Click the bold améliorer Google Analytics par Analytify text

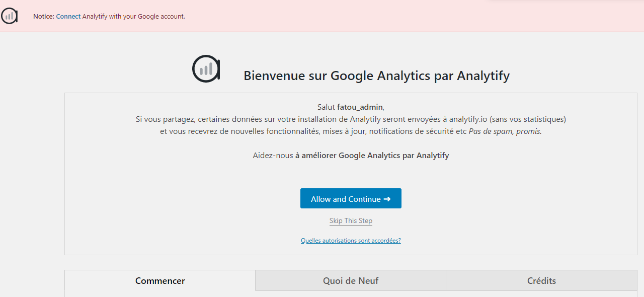click(372, 155)
